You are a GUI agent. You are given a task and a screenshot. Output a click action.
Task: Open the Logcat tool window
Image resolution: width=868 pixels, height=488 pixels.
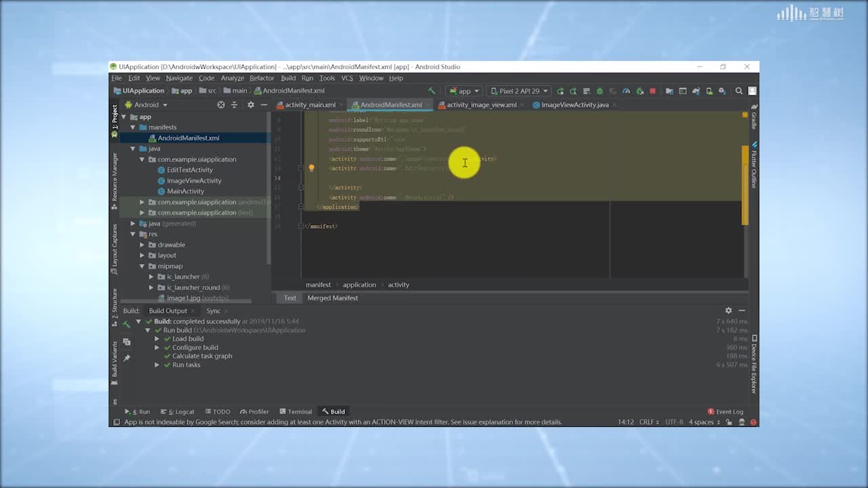(x=178, y=411)
